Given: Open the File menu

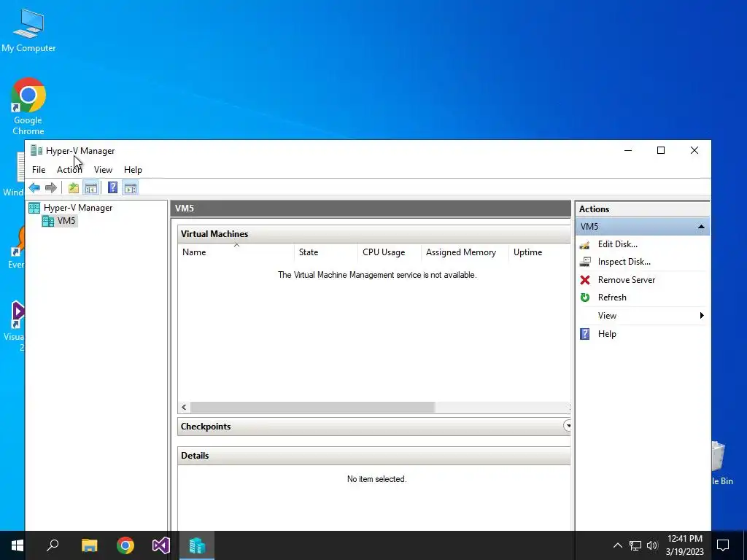Looking at the screenshot, I should pos(39,169).
